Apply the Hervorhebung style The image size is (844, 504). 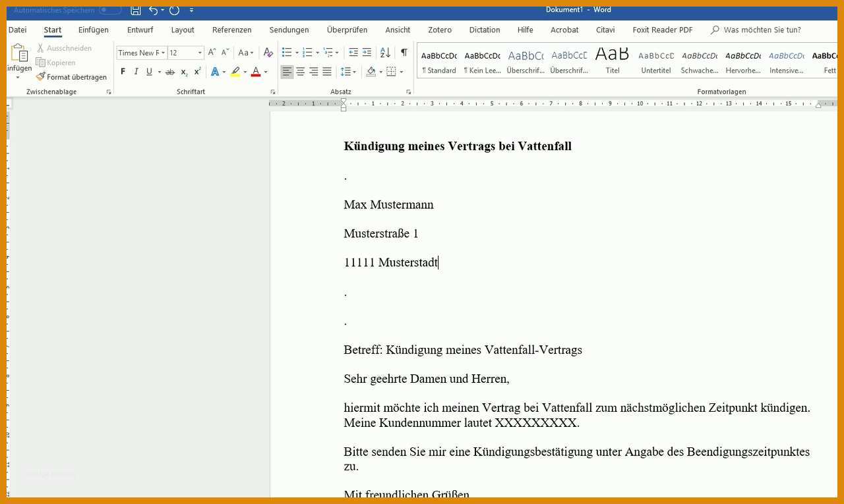pos(743,61)
